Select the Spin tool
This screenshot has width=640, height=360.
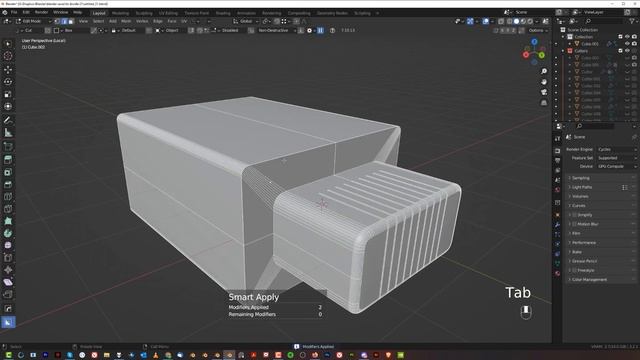point(8,233)
